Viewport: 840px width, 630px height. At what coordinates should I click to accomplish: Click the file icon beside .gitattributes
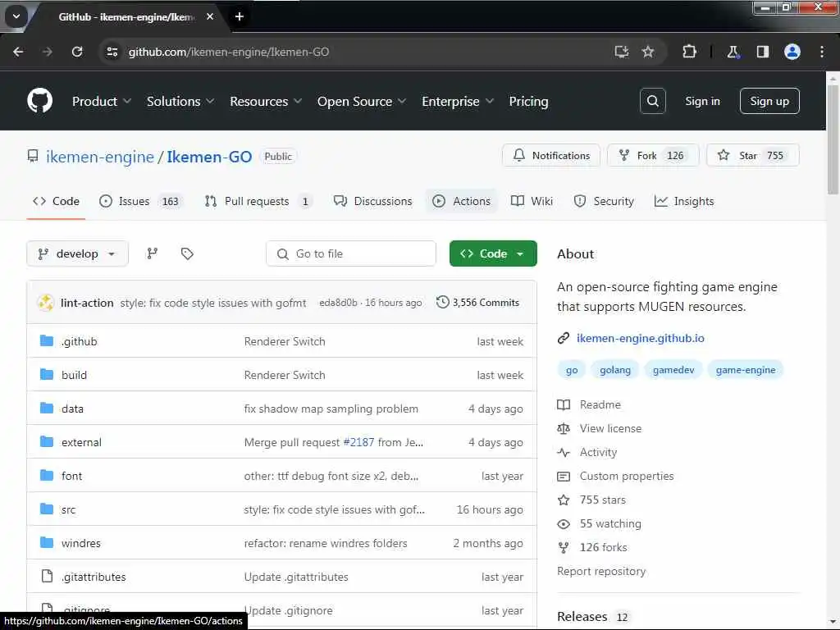(x=47, y=577)
